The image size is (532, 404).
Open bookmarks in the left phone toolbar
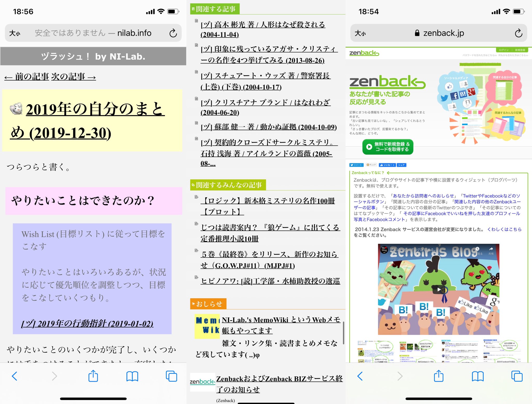tap(132, 376)
